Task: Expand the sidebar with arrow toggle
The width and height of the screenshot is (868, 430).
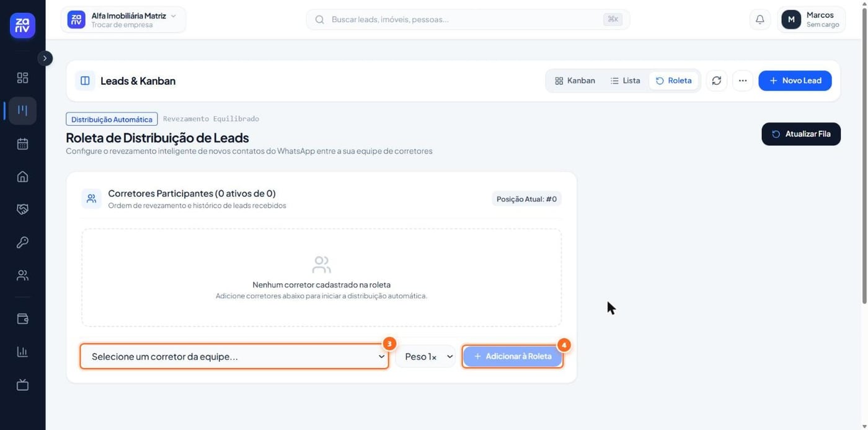Action: 45,58
